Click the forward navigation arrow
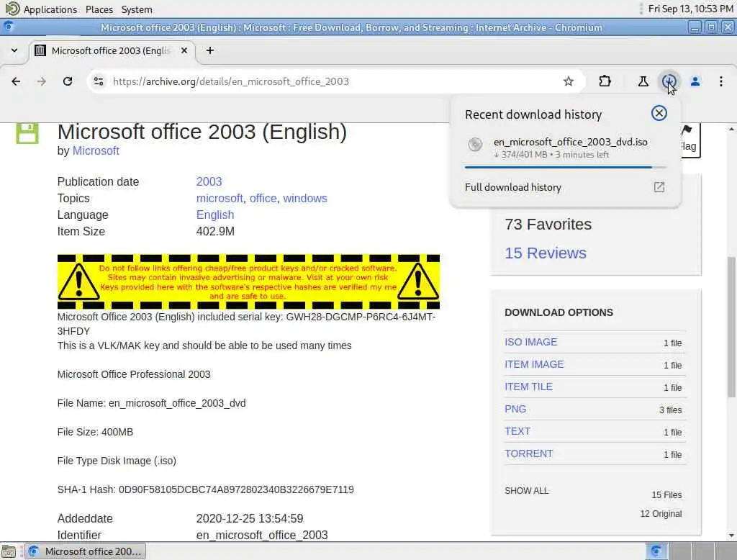Image resolution: width=737 pixels, height=560 pixels. [42, 81]
